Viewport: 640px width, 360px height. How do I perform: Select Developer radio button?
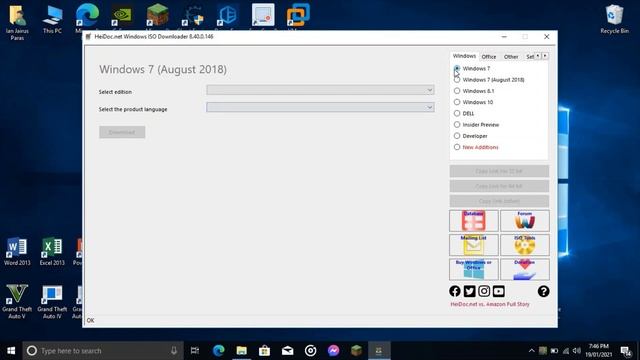[x=457, y=136]
